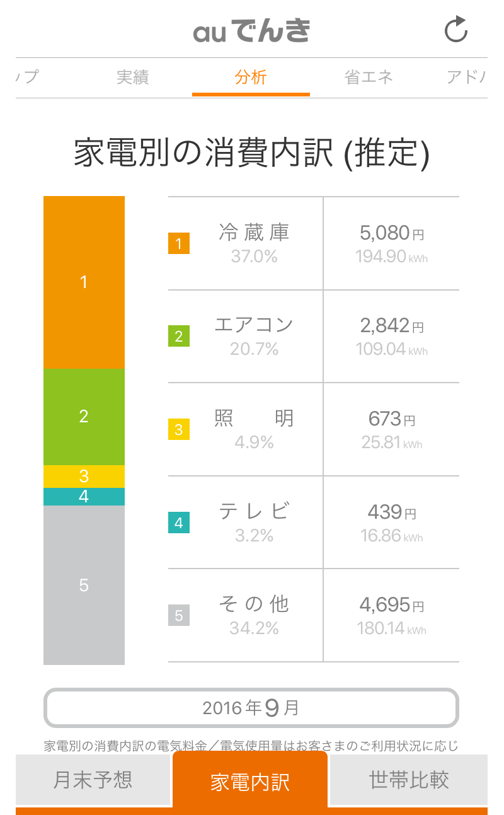
Task: Tap the yellow number 3 legend badge
Action: click(x=179, y=430)
